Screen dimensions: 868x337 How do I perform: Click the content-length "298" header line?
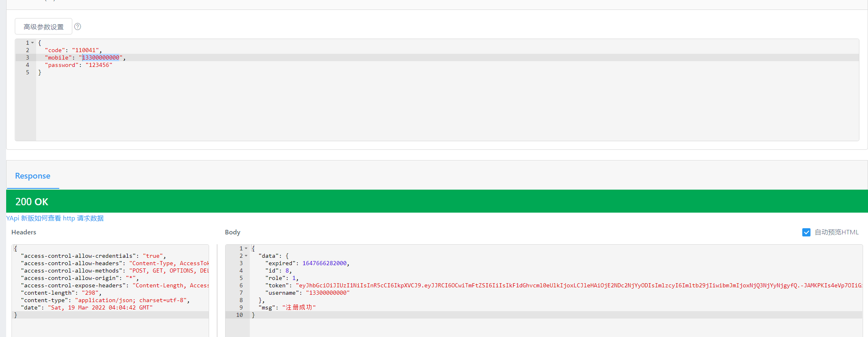(61, 293)
